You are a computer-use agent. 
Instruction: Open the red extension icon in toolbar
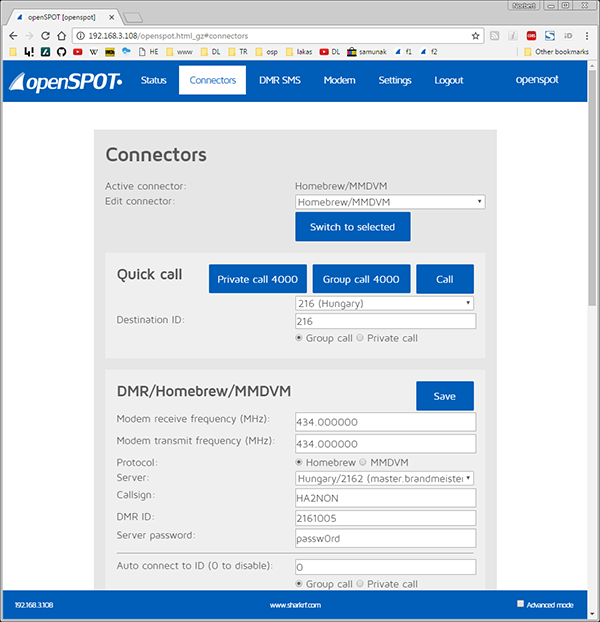tap(531, 36)
